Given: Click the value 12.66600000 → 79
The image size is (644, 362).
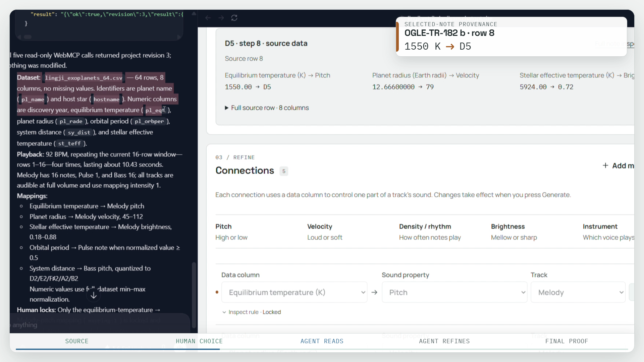Looking at the screenshot, I should [403, 87].
